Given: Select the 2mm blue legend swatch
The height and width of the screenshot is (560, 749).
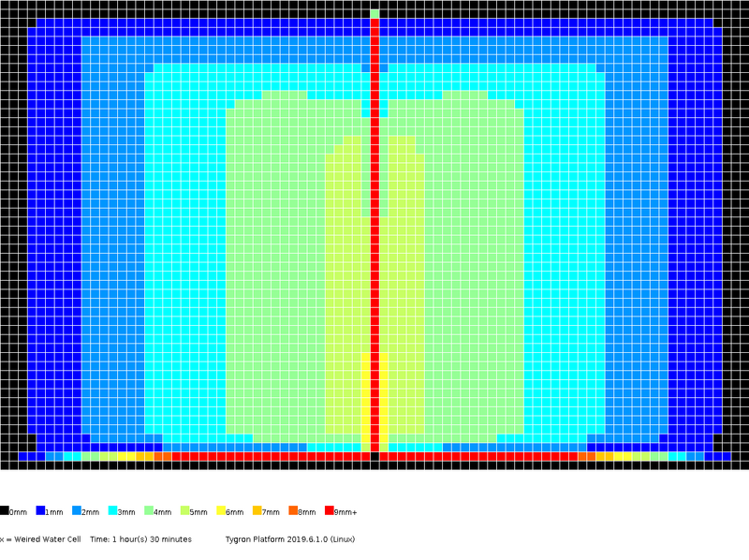Looking at the screenshot, I should [x=76, y=511].
